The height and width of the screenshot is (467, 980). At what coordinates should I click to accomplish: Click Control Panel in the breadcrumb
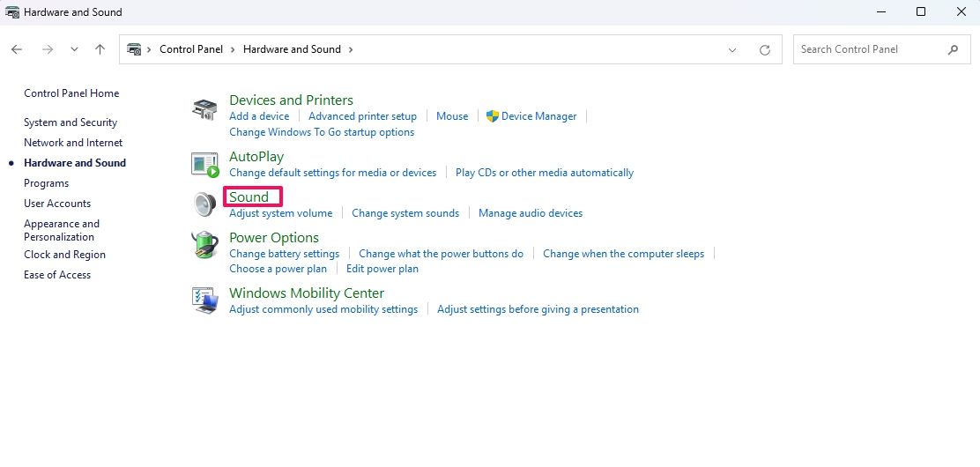click(x=191, y=49)
